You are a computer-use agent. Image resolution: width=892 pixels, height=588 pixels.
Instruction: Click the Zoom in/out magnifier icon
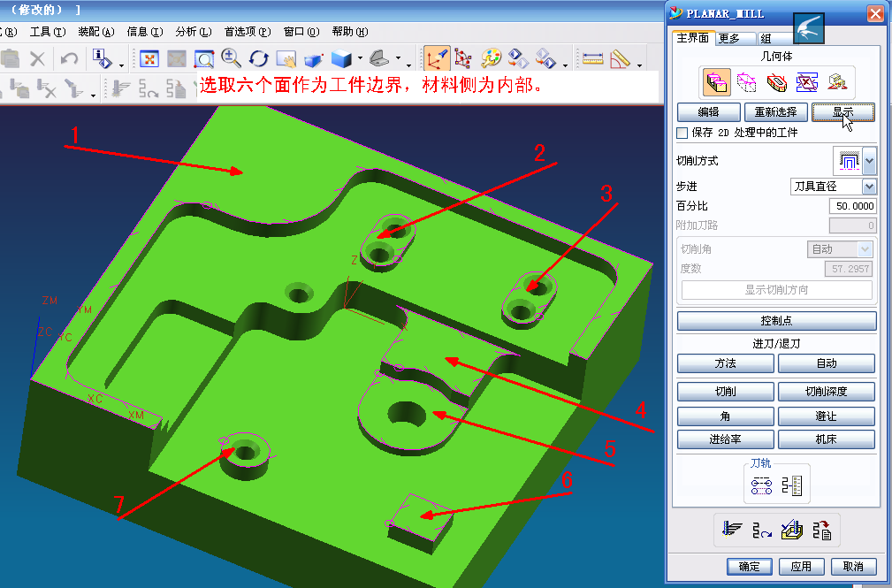231,58
